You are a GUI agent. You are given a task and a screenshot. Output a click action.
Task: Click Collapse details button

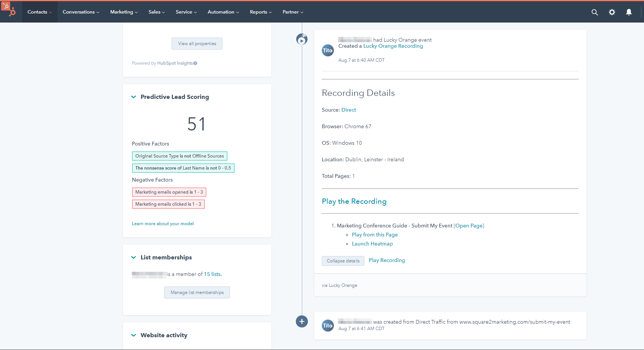pos(343,261)
